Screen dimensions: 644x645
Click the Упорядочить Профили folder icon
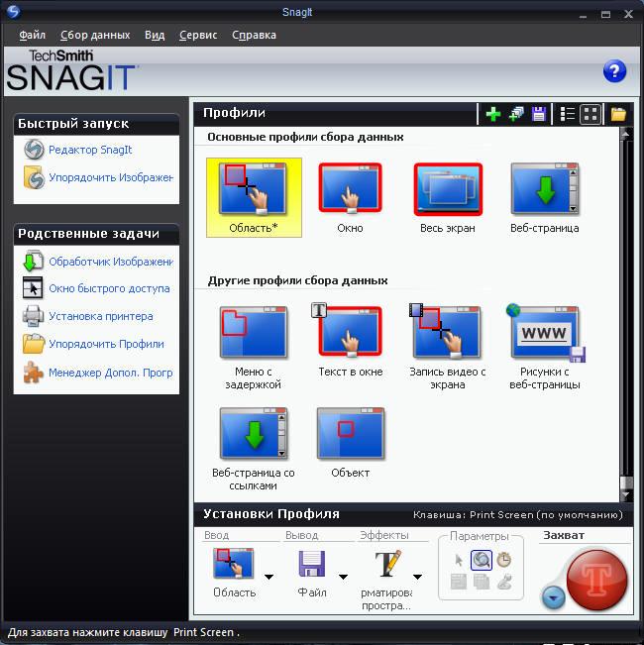(x=33, y=344)
